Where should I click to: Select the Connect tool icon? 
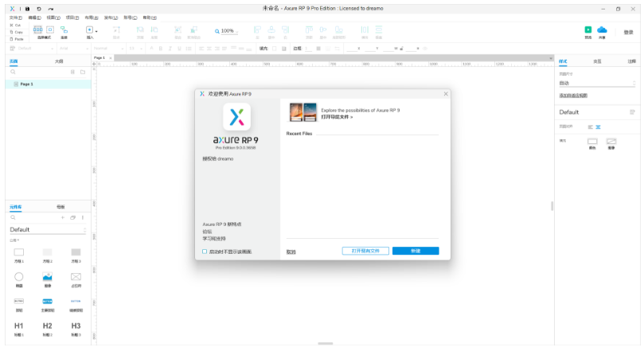coord(64,29)
